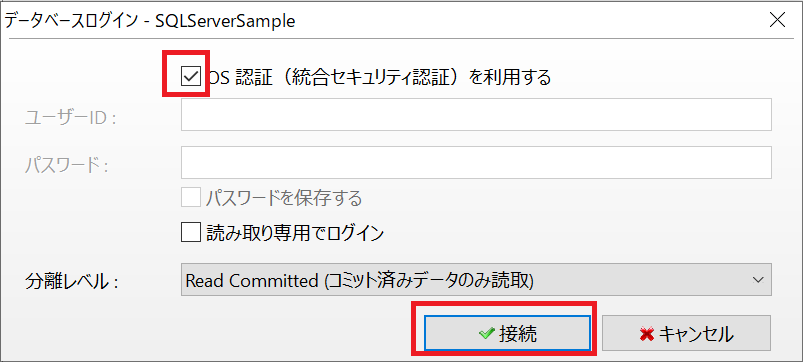Click the 読み取り専用でログイン label text
The width and height of the screenshot is (803, 362).
click(x=294, y=233)
